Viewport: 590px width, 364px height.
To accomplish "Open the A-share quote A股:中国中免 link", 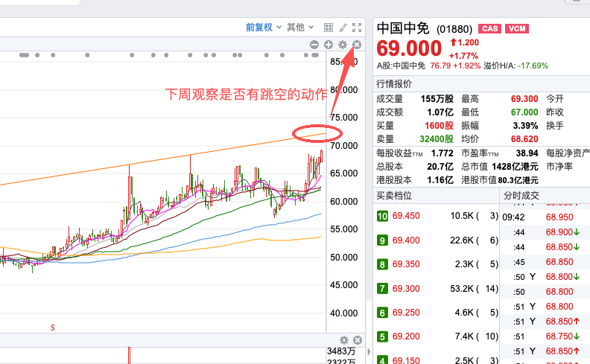I will pyautogui.click(x=401, y=66).
